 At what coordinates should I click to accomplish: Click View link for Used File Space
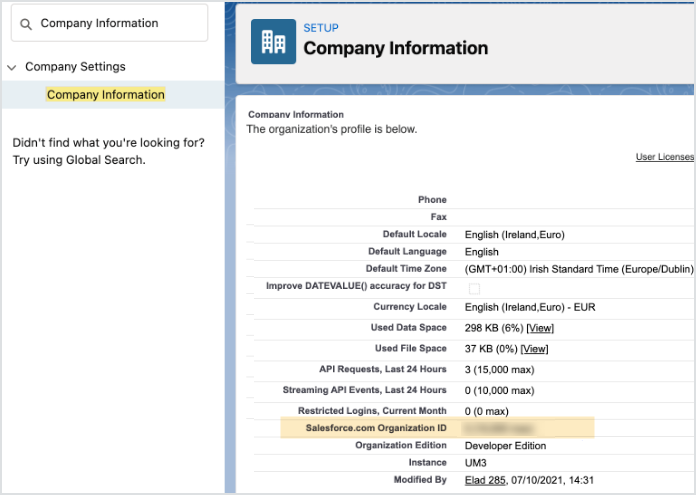[534, 349]
